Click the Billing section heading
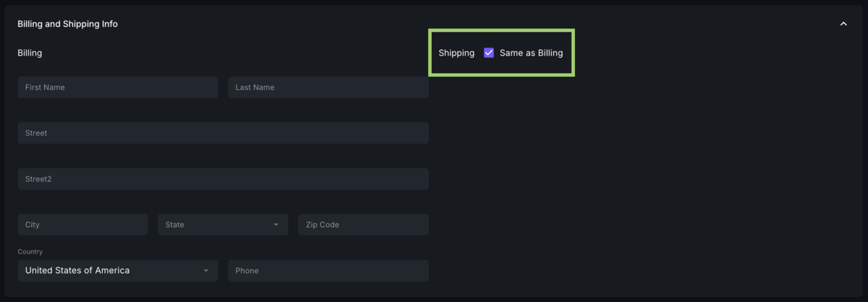 click(x=30, y=53)
